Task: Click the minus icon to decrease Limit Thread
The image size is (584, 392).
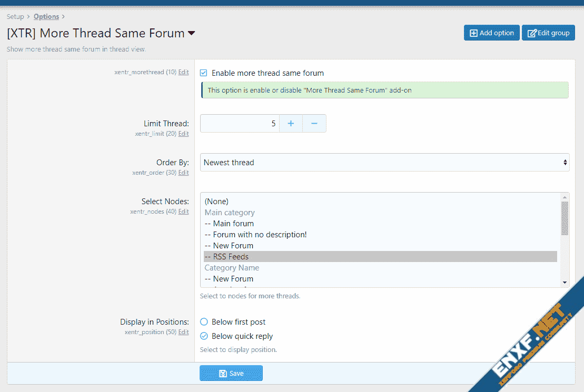Action: [314, 124]
